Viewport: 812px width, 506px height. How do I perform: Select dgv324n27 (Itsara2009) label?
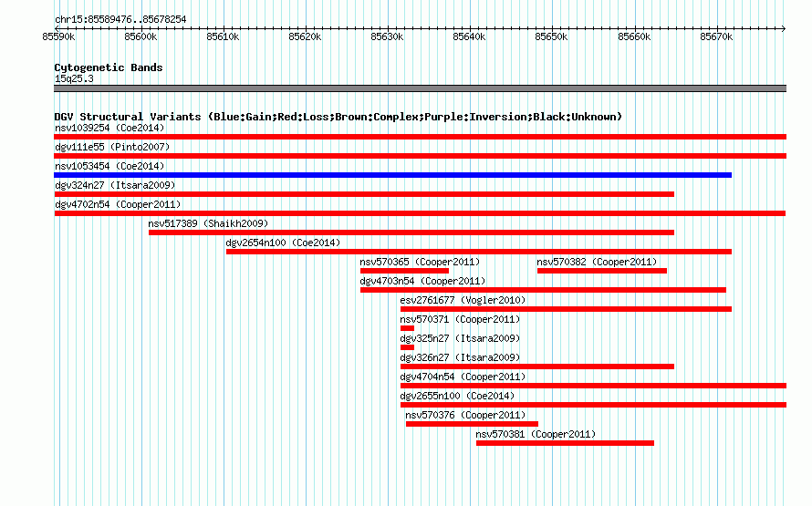115,185
